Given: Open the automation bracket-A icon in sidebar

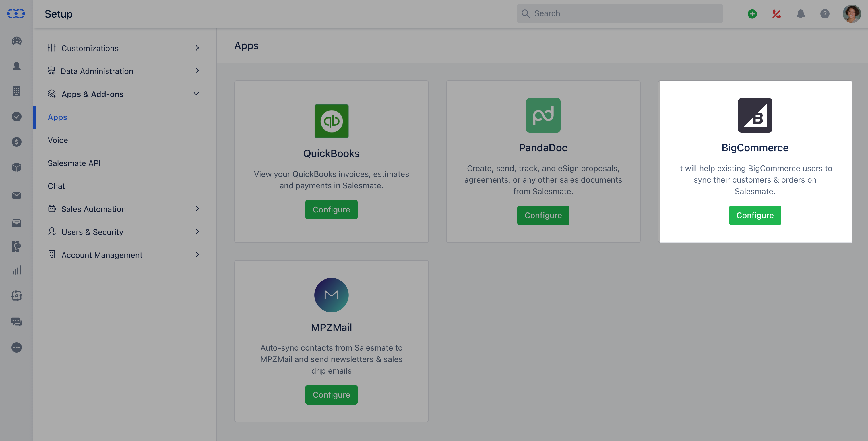Looking at the screenshot, I should tap(17, 296).
